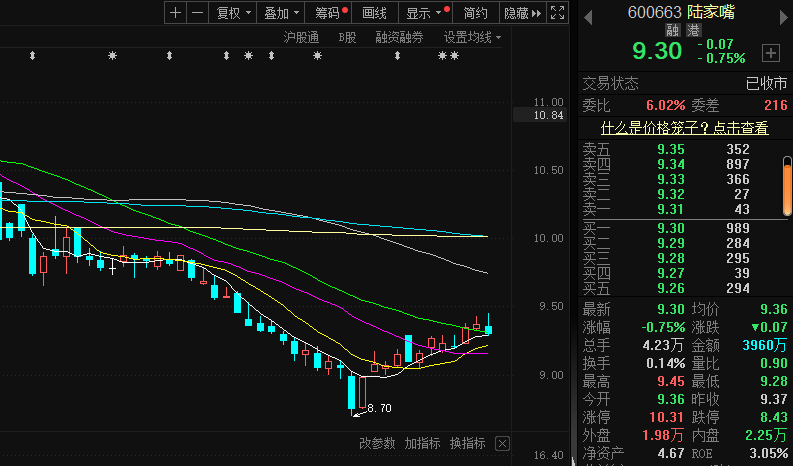793x466 pixels.
Task: Toggle the 筹码 chip distribution view
Action: [x=329, y=13]
